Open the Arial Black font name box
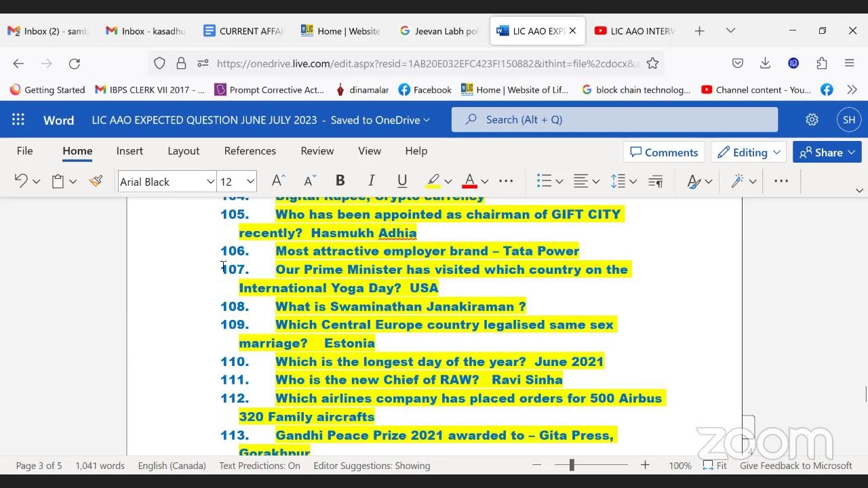The height and width of the screenshot is (488, 868). pyautogui.click(x=167, y=182)
